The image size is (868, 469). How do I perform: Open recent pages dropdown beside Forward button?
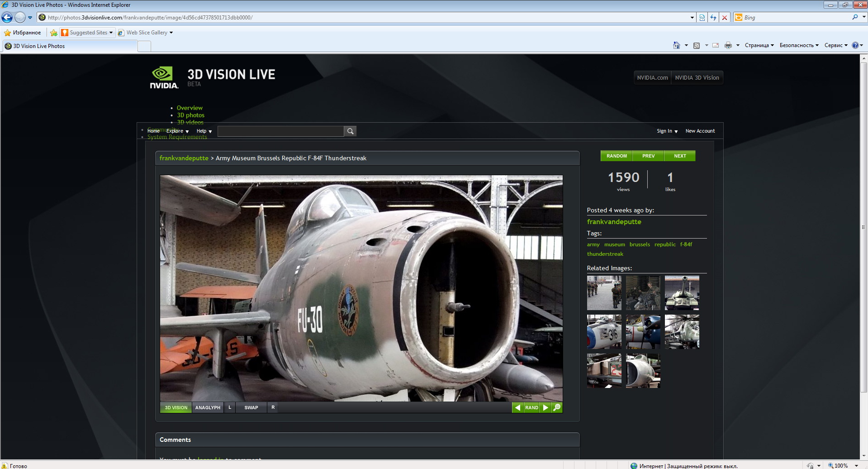click(x=30, y=18)
